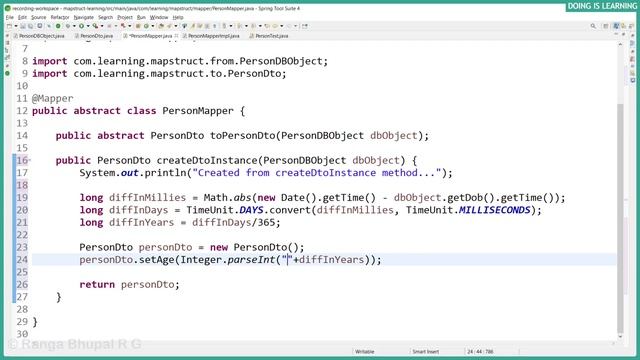The width and height of the screenshot is (640, 360).
Task: Click the Save toolbar icon
Action: pos(23,26)
